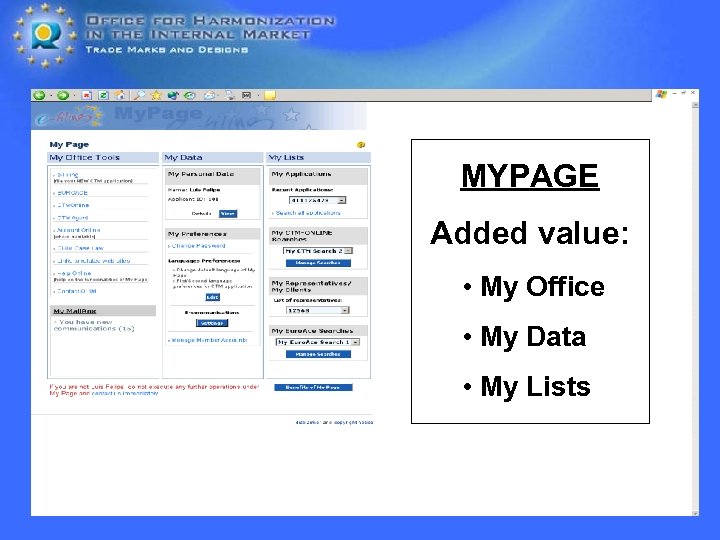This screenshot has height=540, width=720.
Task: Click the Settings button under E-communications
Action: (x=212, y=323)
